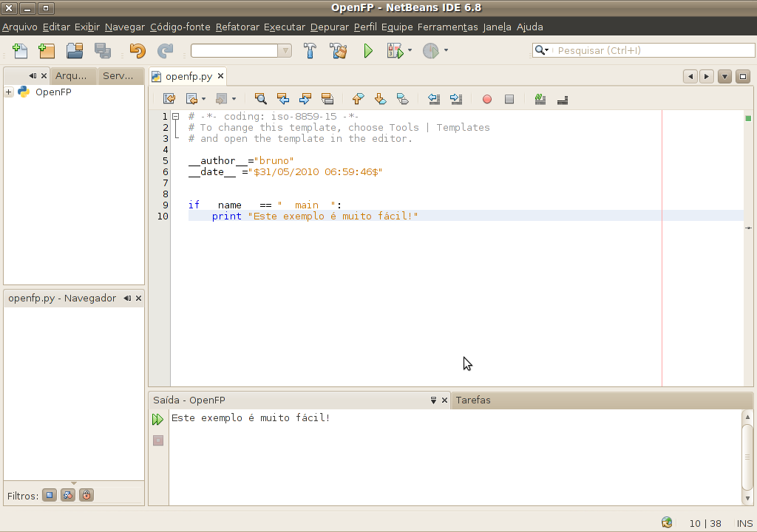Toggle the first Filtros filter button

pyautogui.click(x=50, y=495)
